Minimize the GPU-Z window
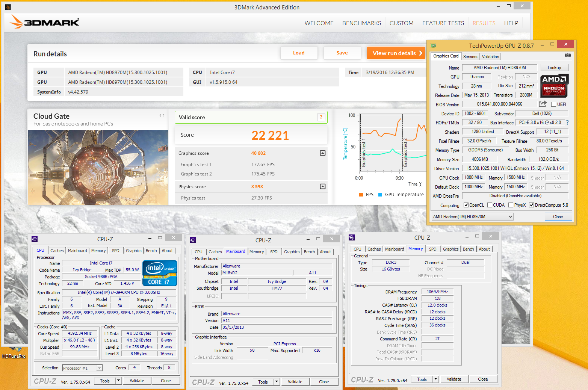The image size is (588, 390). (x=542, y=45)
